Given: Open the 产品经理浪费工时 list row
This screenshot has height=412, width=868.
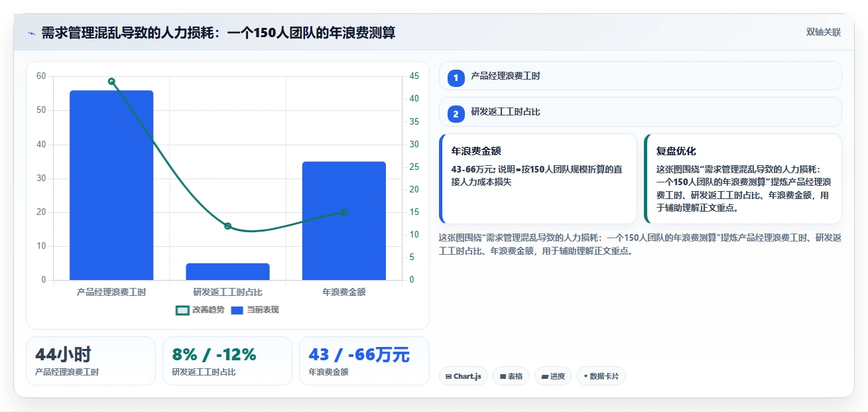Looking at the screenshot, I should (x=641, y=76).
